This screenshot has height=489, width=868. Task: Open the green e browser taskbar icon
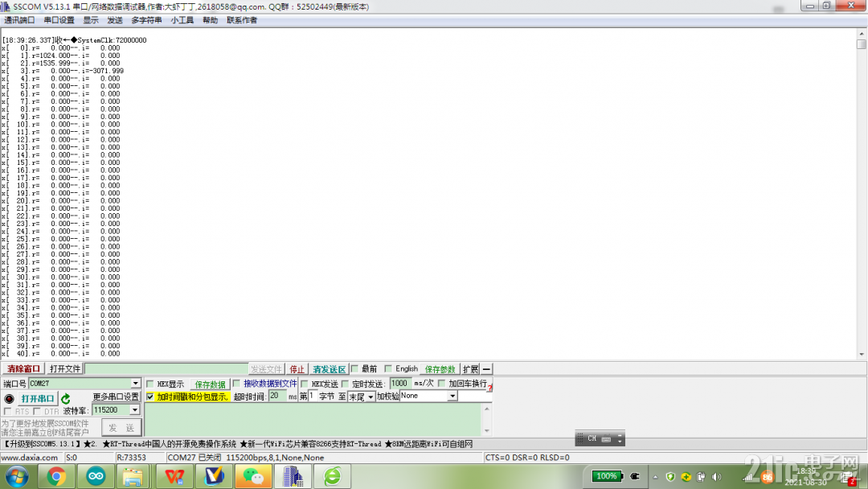tap(332, 476)
